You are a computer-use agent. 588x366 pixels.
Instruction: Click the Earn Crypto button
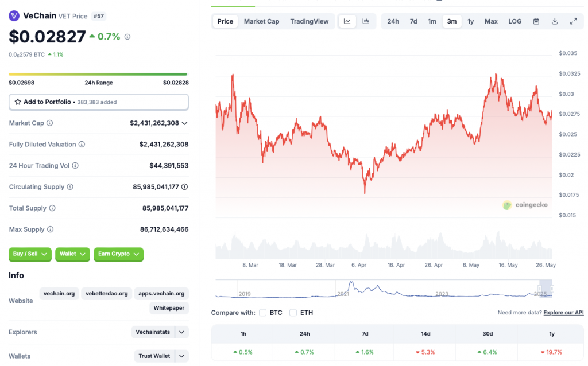point(118,254)
